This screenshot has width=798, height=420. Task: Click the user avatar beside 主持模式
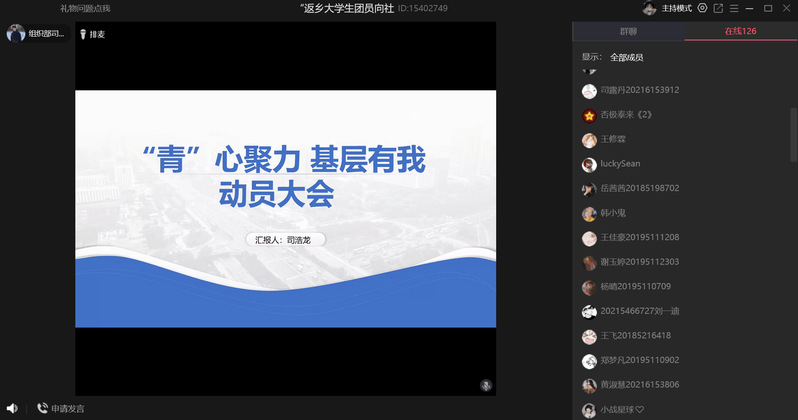[x=649, y=8]
